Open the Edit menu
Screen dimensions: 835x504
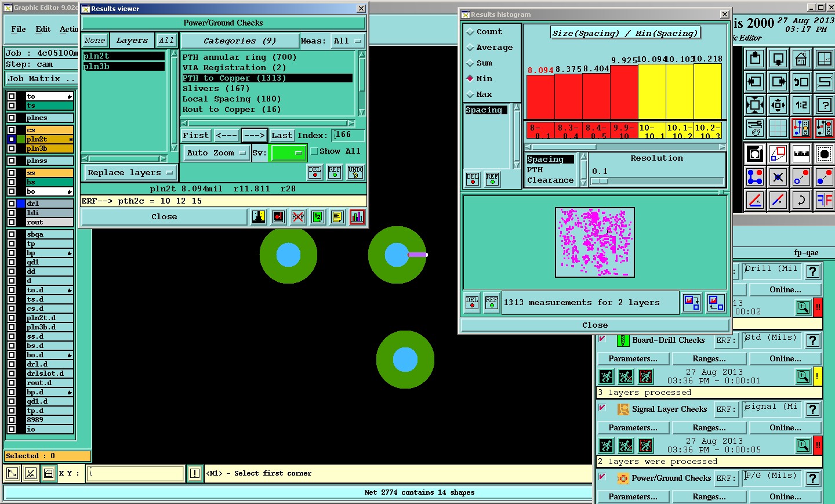click(x=43, y=30)
